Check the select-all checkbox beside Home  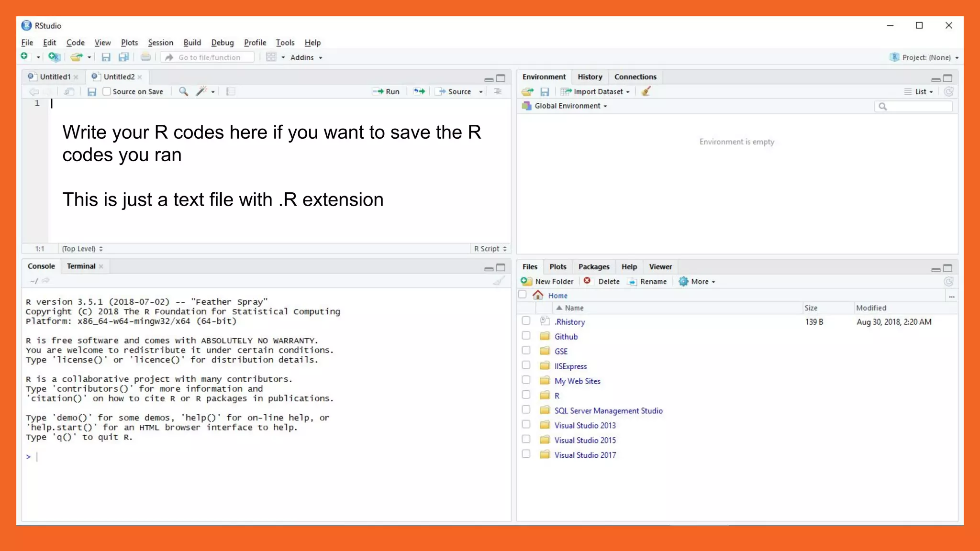523,295
